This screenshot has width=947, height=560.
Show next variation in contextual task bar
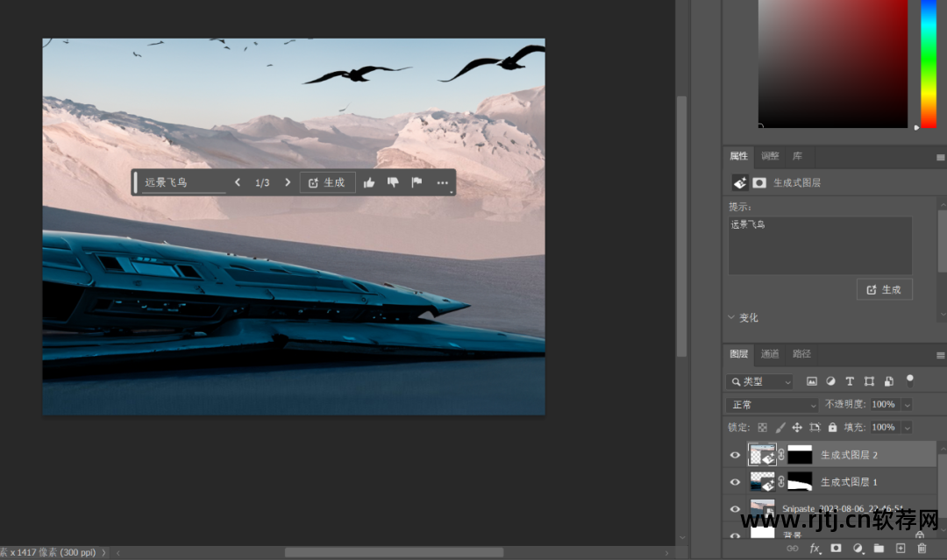288,182
